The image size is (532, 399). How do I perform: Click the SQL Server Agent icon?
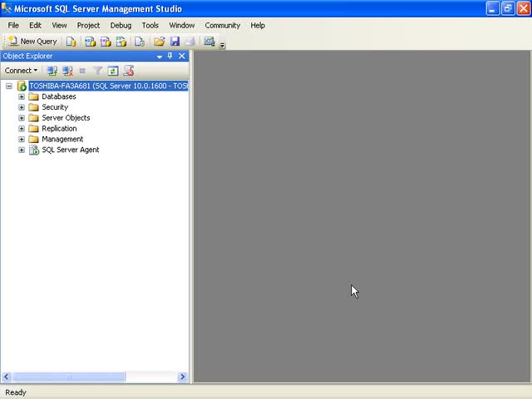click(34, 150)
